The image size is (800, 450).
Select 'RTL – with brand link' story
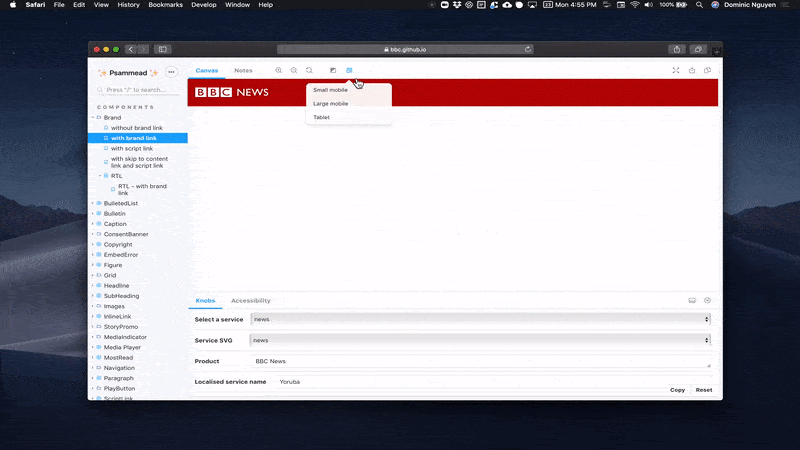(142, 190)
